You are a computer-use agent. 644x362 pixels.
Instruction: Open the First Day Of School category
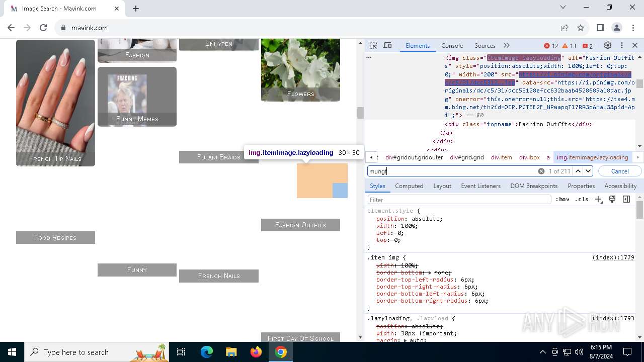pyautogui.click(x=300, y=338)
